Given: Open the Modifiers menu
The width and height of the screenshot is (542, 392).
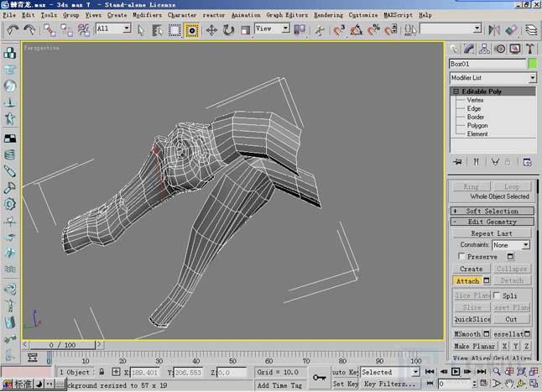Looking at the screenshot, I should pyautogui.click(x=148, y=15).
